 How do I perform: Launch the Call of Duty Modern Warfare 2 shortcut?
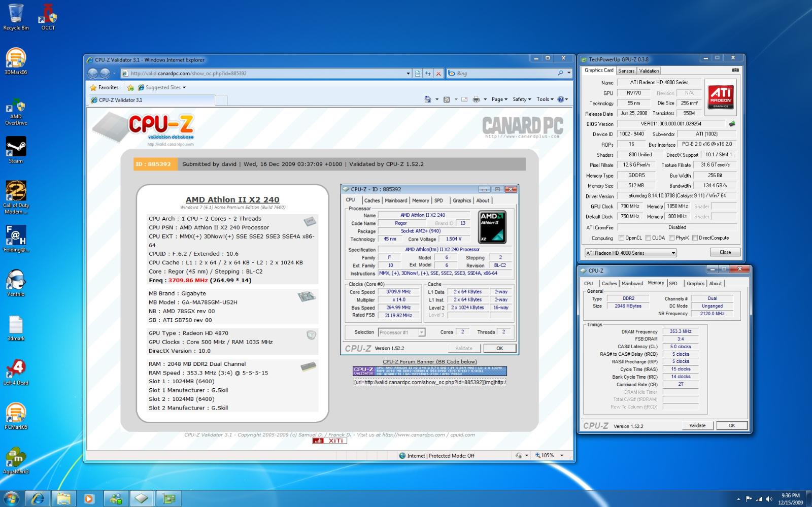(x=16, y=197)
